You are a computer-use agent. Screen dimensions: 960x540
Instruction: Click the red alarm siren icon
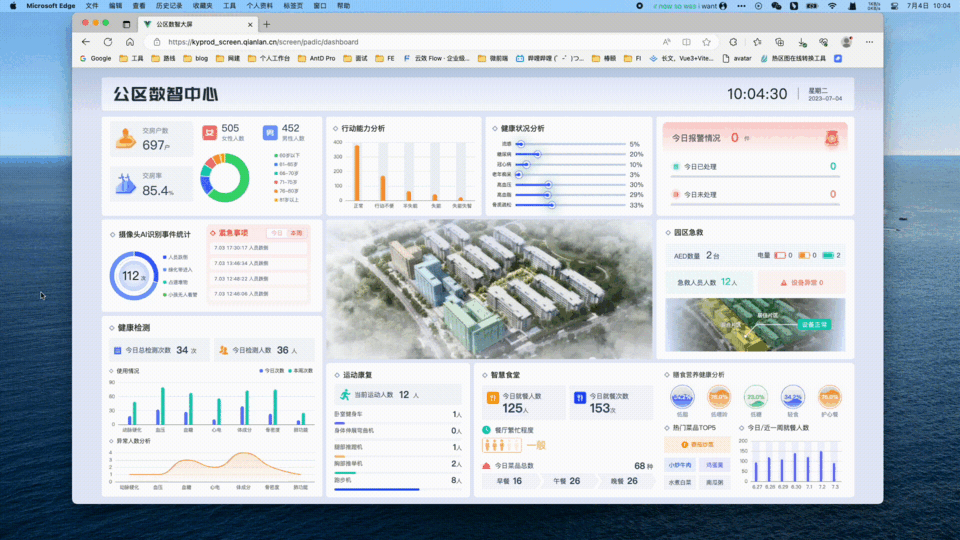coord(831,138)
